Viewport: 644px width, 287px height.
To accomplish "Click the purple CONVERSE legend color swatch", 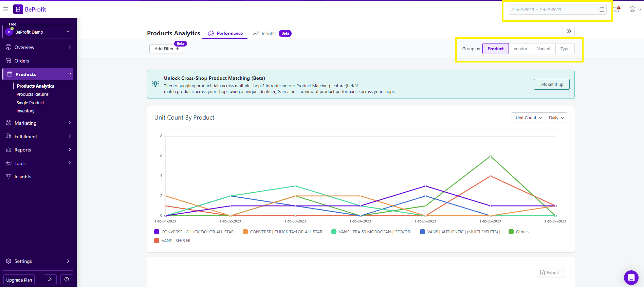I will [157, 232].
